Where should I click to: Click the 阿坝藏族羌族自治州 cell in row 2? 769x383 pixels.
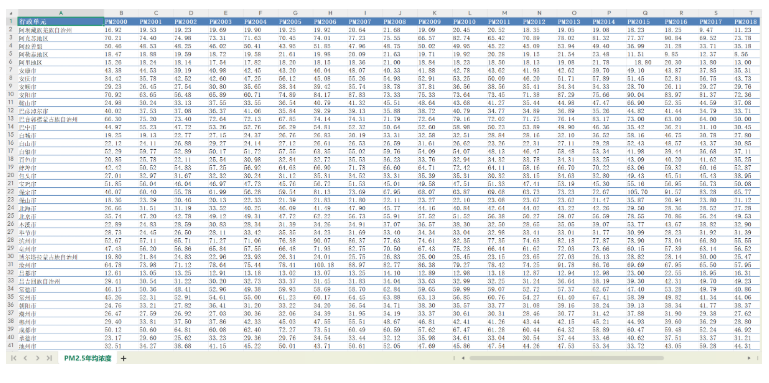pyautogui.click(x=60, y=30)
